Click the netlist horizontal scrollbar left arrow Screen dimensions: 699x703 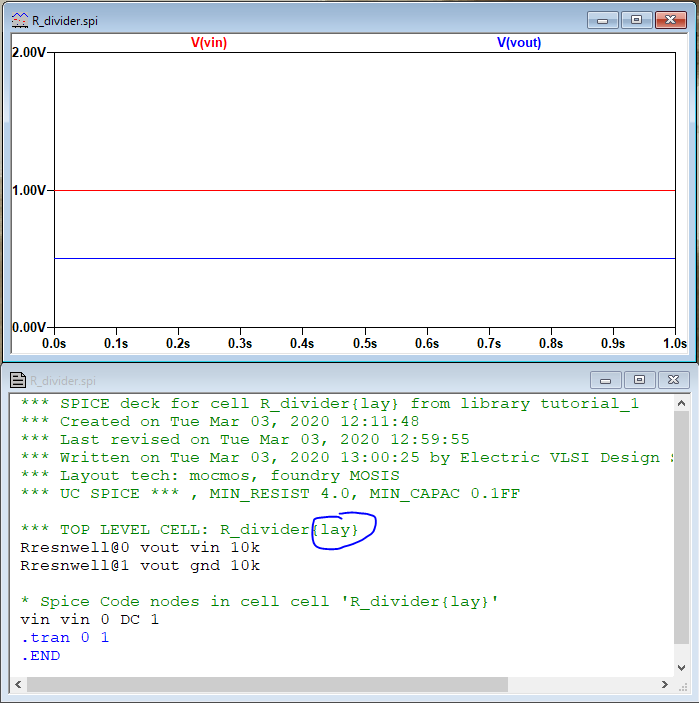pos(18,685)
